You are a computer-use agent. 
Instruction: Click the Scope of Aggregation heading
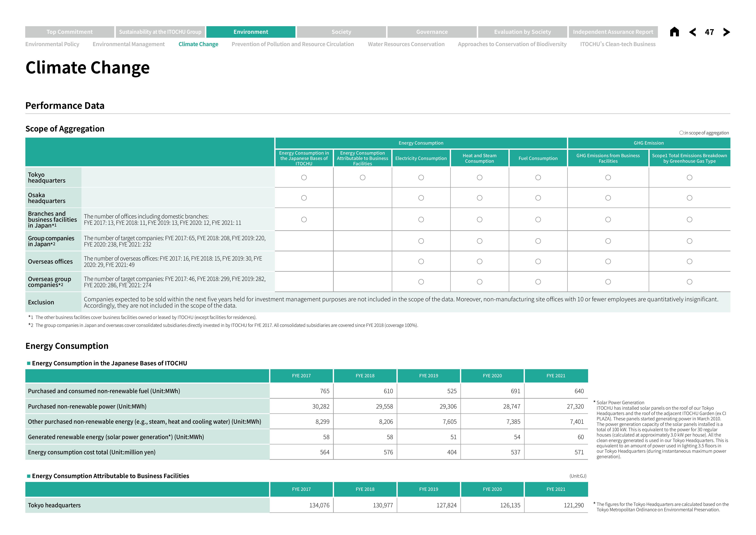65,128
